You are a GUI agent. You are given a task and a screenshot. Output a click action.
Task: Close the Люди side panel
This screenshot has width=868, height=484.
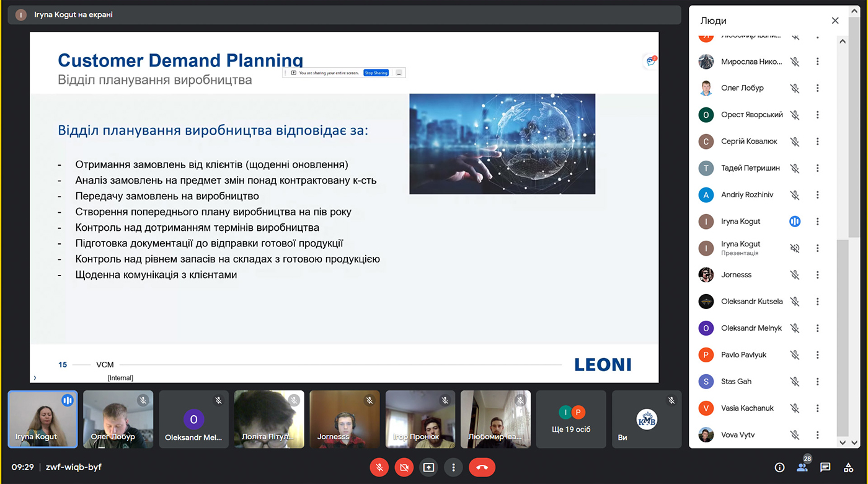tap(835, 20)
